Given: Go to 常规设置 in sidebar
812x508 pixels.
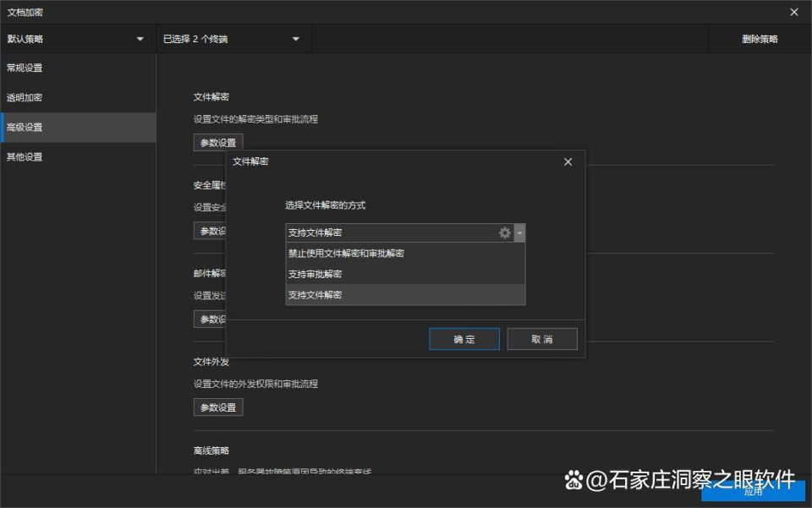Looking at the screenshot, I should (78, 68).
